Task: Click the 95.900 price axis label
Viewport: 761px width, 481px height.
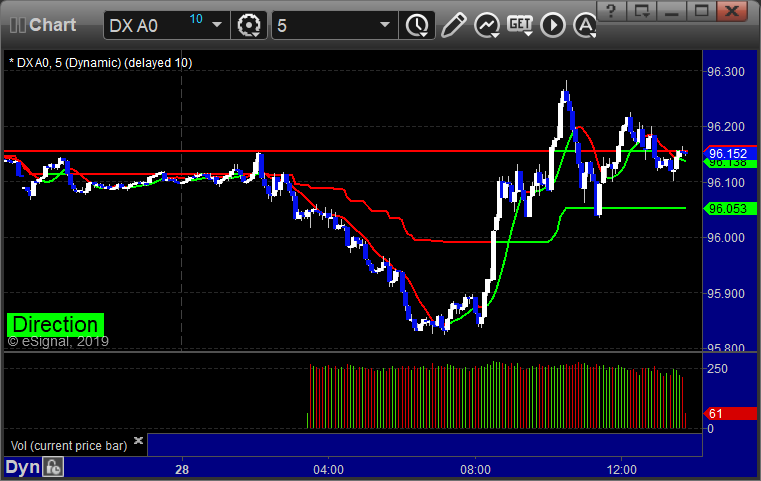Action: (726, 294)
